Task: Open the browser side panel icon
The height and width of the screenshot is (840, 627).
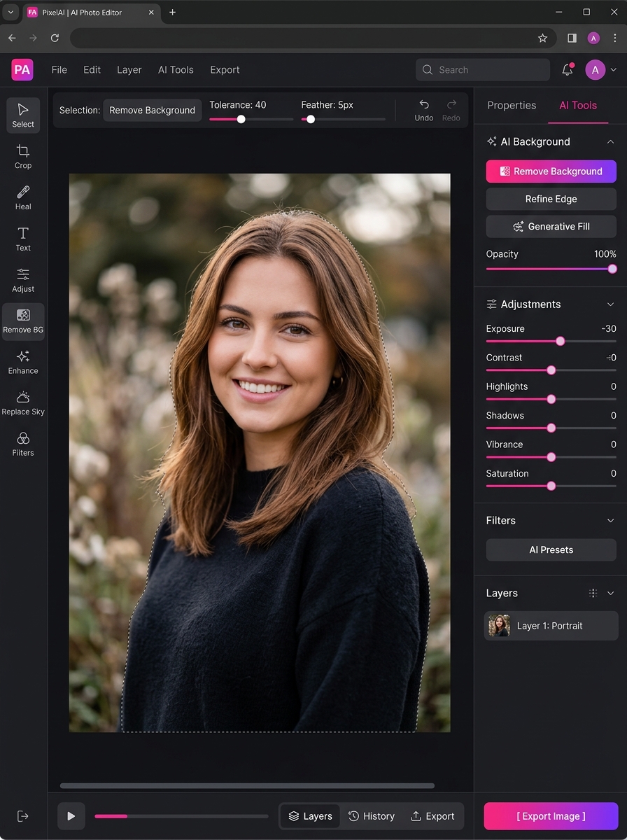Action: 572,38
